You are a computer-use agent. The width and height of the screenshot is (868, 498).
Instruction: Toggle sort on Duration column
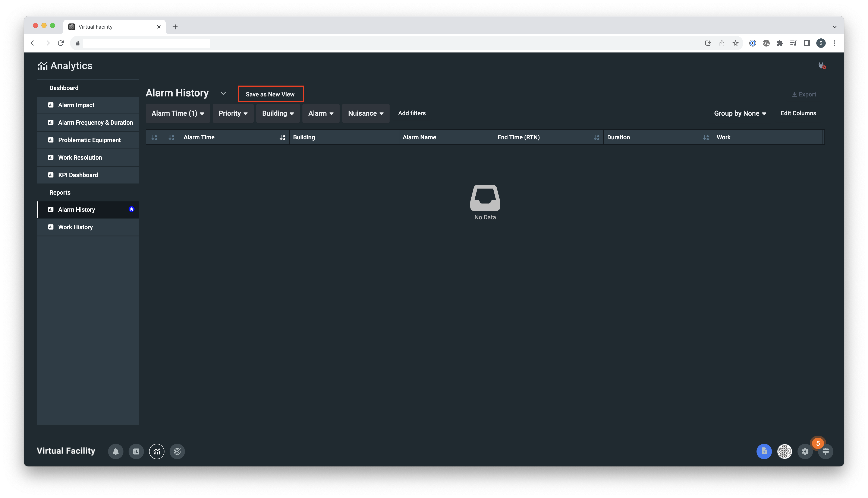(x=706, y=137)
